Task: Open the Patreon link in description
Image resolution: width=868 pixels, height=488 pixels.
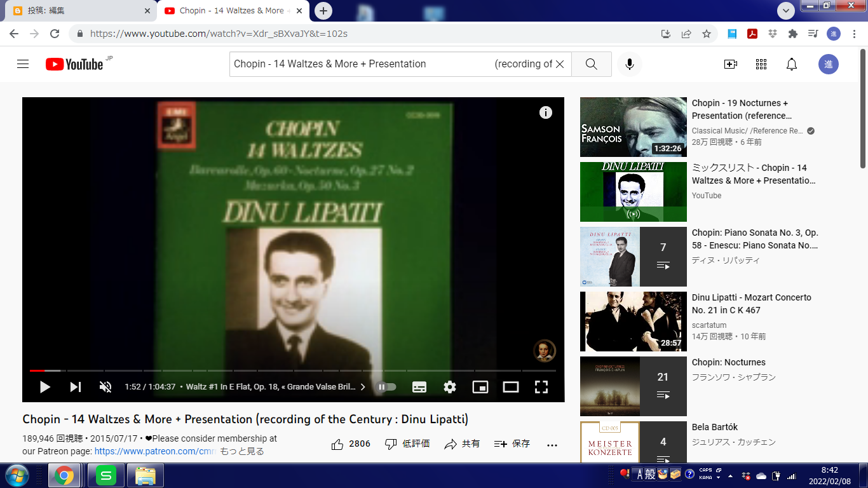Action: click(155, 451)
